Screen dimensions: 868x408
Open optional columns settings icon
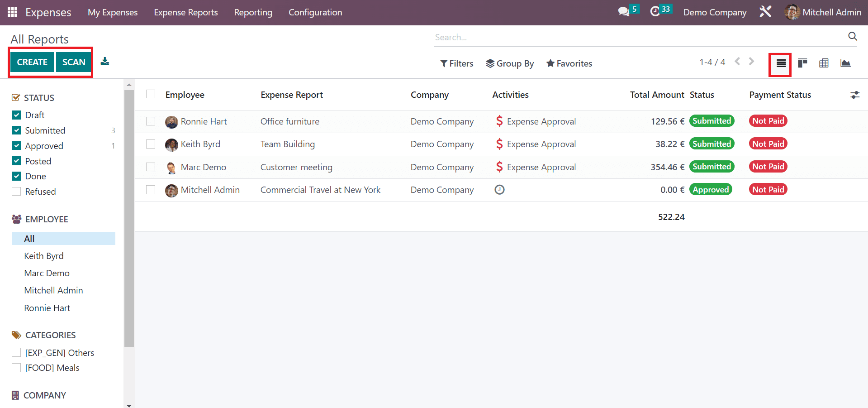pyautogui.click(x=854, y=95)
